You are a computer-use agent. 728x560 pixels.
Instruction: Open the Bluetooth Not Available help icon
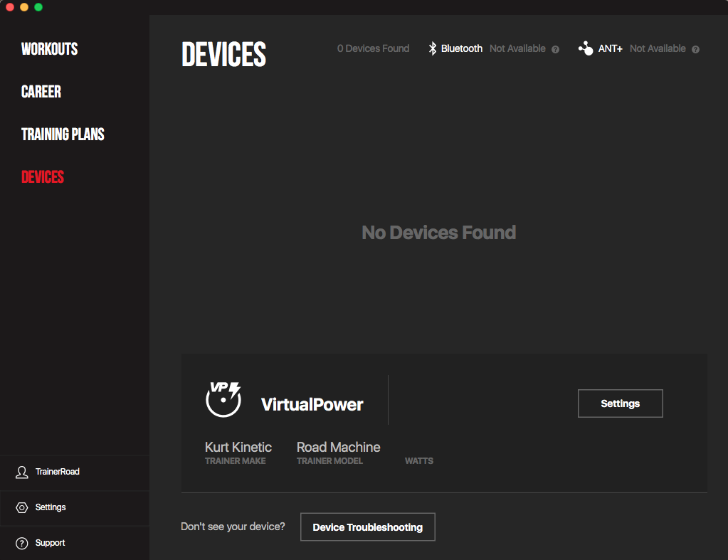[555, 49]
